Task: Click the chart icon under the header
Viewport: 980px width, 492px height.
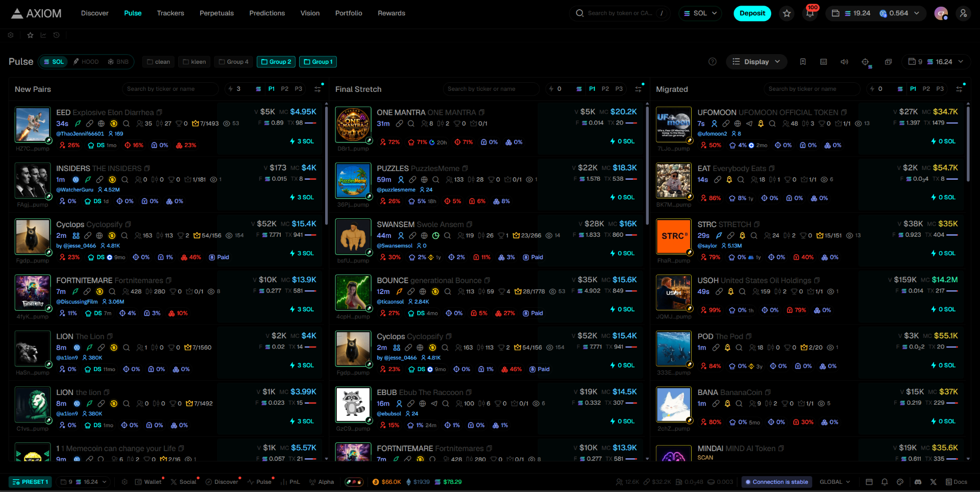Action: pyautogui.click(x=43, y=35)
